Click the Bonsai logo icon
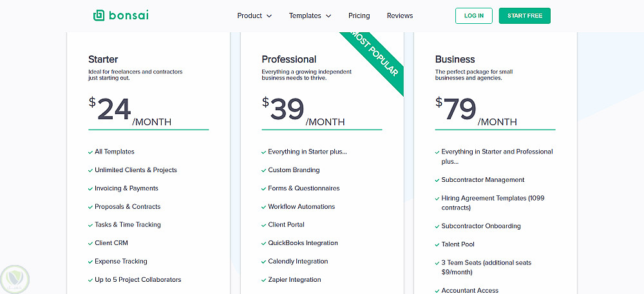Image resolution: width=644 pixels, height=294 pixels. (99, 15)
